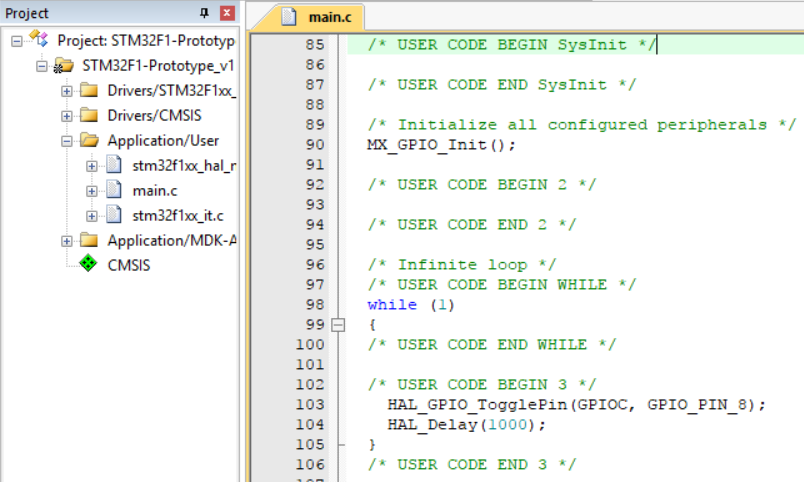Click 'Initialize all configured peripherals' comment
The height and width of the screenshot is (482, 804).
(x=582, y=125)
